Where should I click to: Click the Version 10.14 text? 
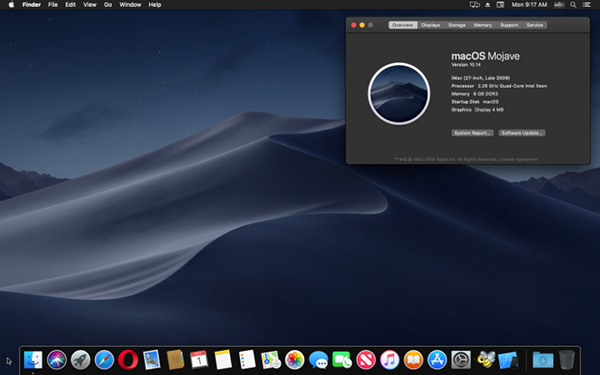[466, 65]
